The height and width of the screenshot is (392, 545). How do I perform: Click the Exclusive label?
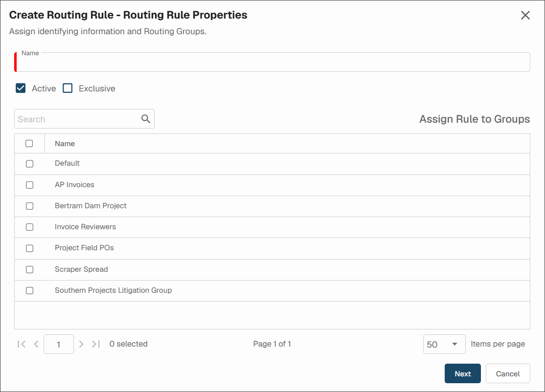[97, 88]
